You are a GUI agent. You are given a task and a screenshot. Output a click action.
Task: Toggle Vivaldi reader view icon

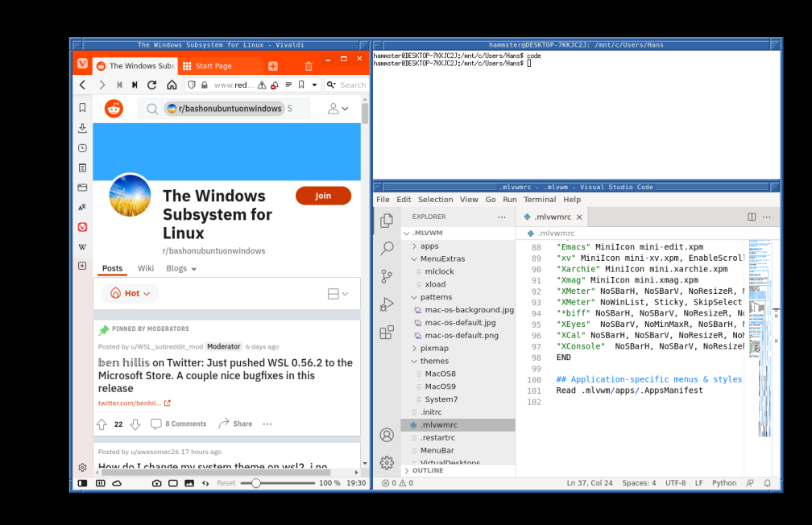point(288,85)
